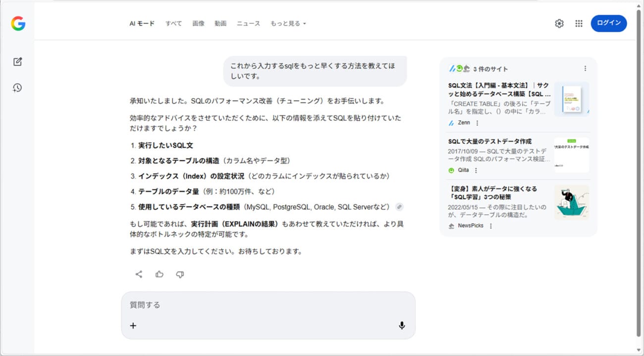Open more options for the Zenn source
Image resolution: width=644 pixels, height=356 pixels.
(x=478, y=123)
